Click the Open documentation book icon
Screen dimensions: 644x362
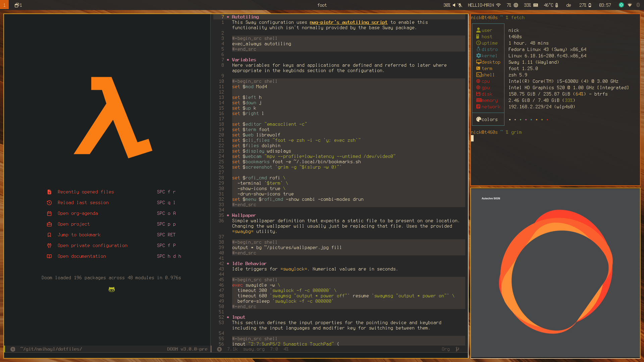49,256
